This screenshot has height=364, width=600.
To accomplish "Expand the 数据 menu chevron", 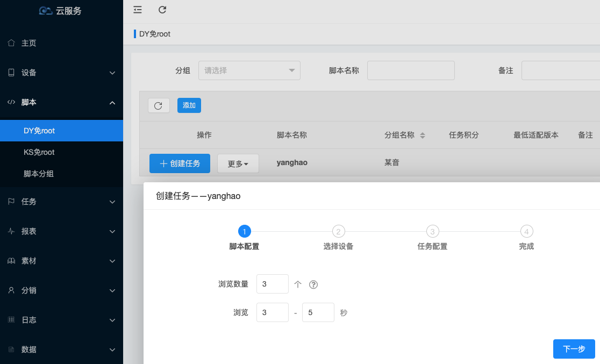I will point(112,350).
